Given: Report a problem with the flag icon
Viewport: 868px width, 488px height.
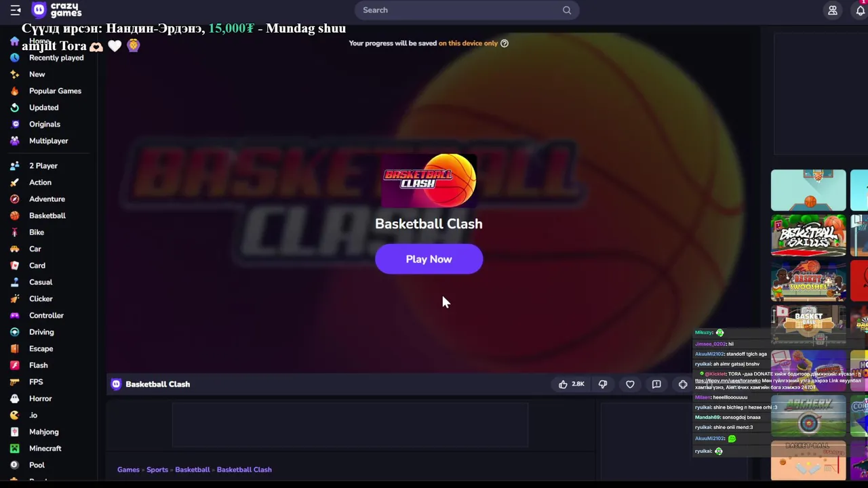Looking at the screenshot, I should point(656,384).
